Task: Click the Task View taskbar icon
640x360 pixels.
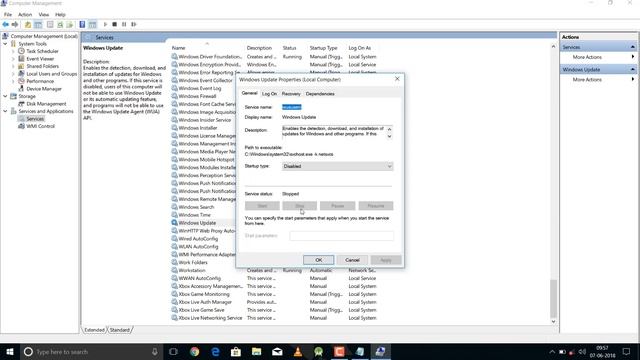Action: 173,351
